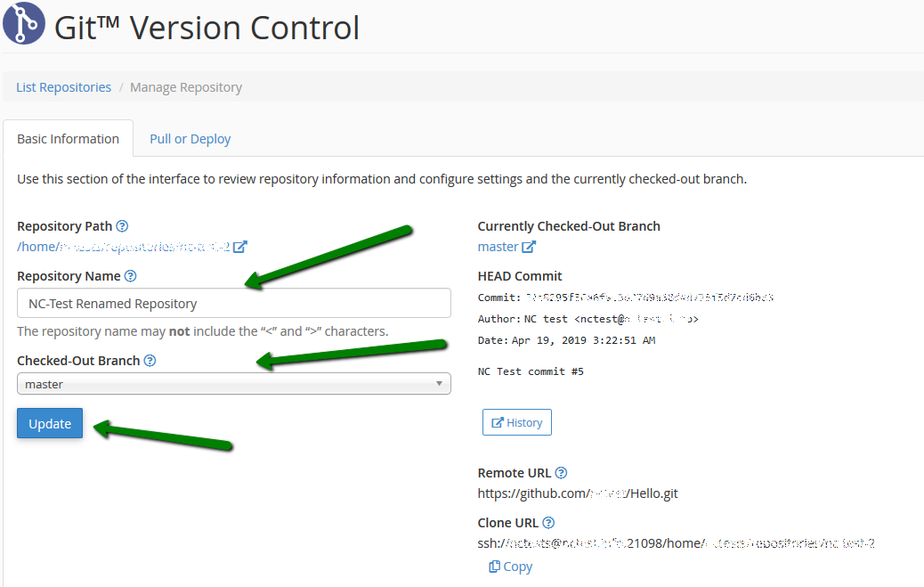Go to List Repositories breadcrumb
924x587 pixels.
point(63,87)
